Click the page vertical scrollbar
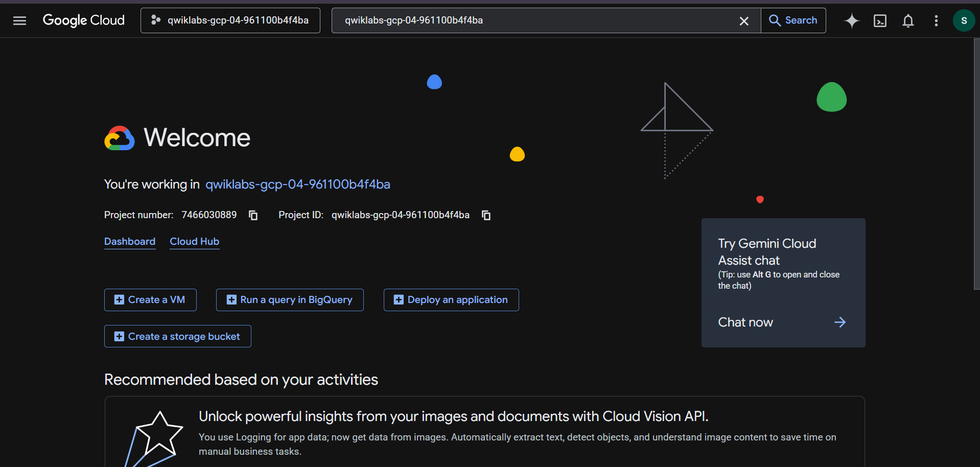Screen dimensions: 980x467 click(976, 164)
